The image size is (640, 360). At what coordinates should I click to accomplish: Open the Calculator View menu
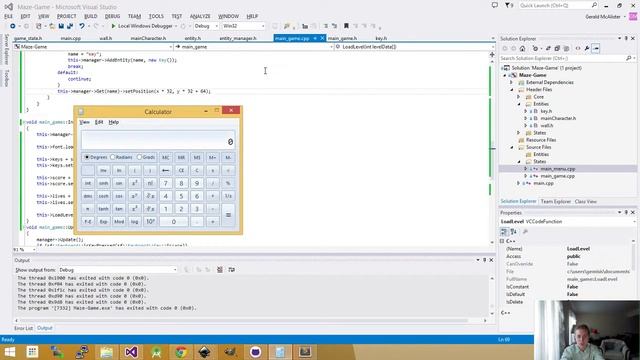point(84,122)
